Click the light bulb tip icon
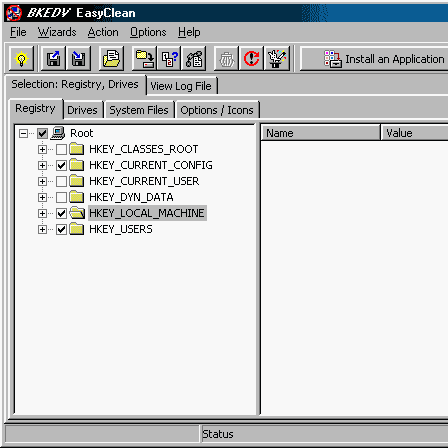Screen dimensions: 448x448 pos(21,59)
